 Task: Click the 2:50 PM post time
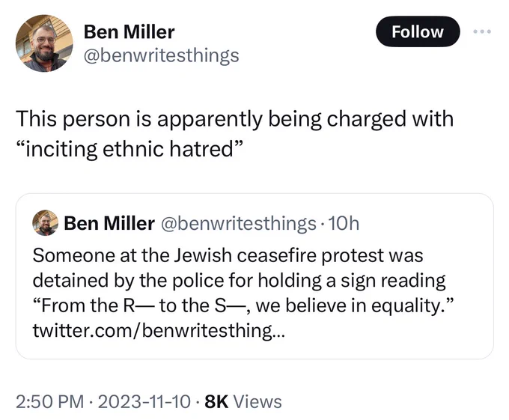(x=50, y=401)
